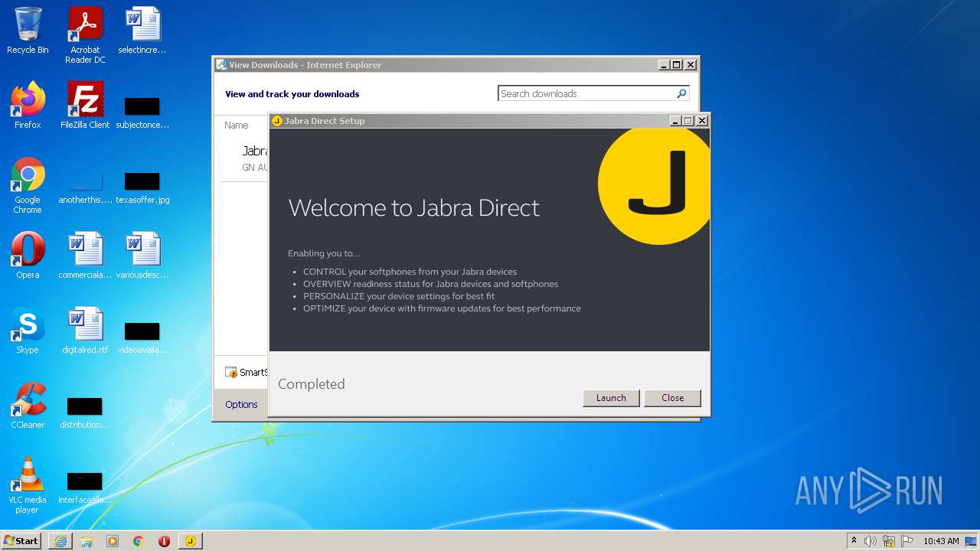The height and width of the screenshot is (551, 980).
Task: Select the VLC media player shortcut
Action: pos(28,485)
